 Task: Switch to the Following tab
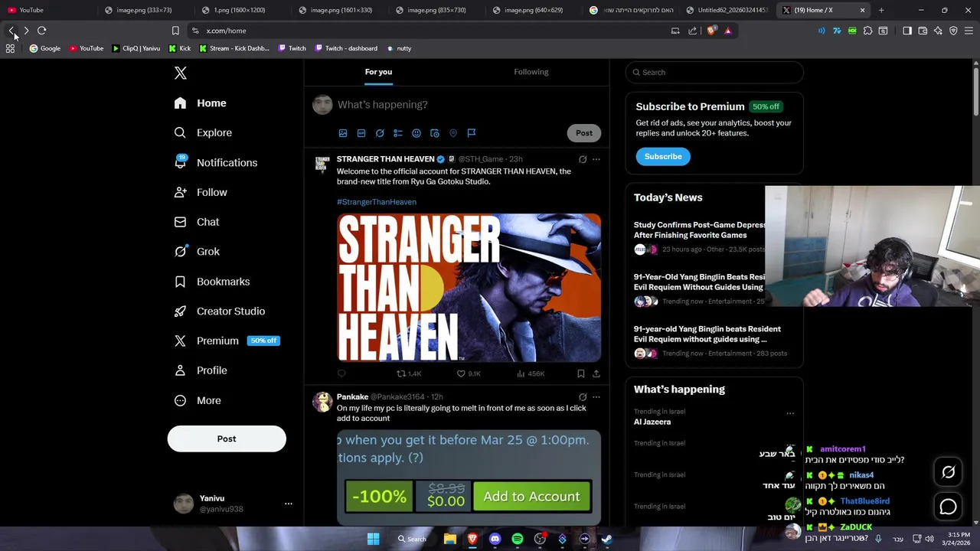[x=531, y=72]
